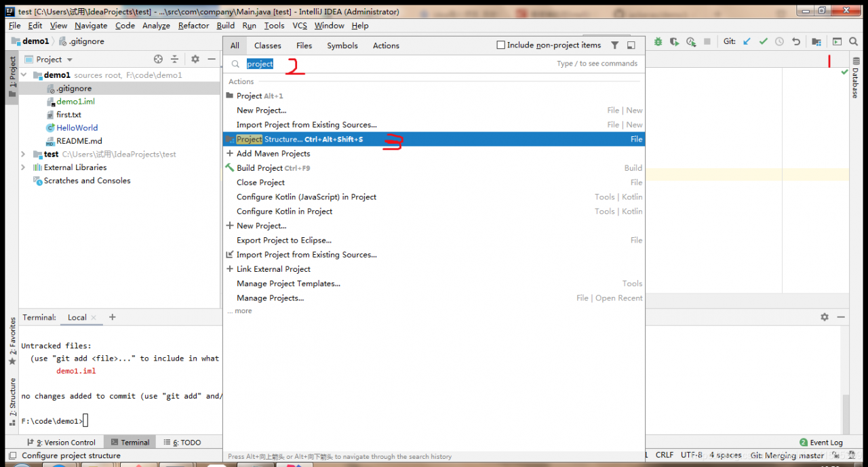868x467 pixels.
Task: Expand External Libraries node
Action: click(x=24, y=167)
